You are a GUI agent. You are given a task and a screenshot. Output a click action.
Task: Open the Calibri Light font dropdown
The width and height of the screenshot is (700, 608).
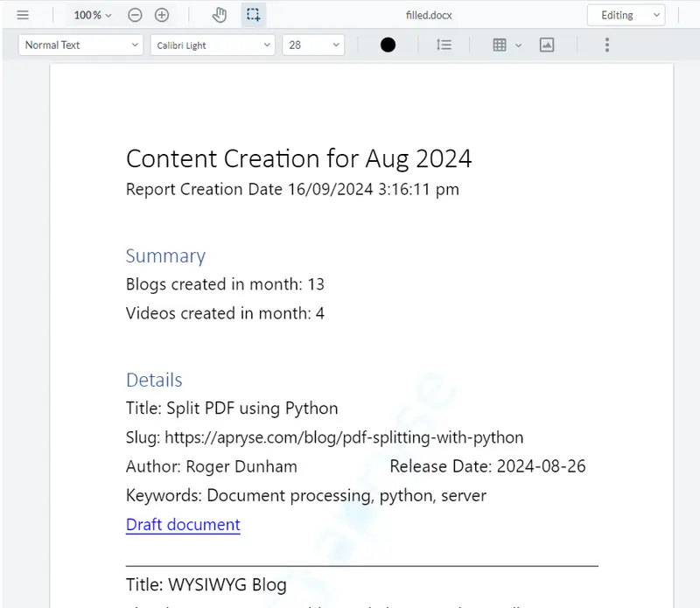(213, 45)
